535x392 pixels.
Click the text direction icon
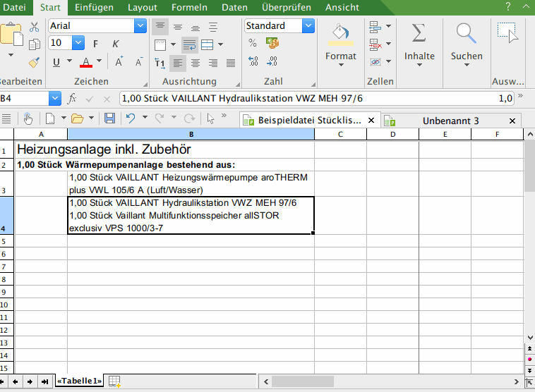(x=160, y=63)
